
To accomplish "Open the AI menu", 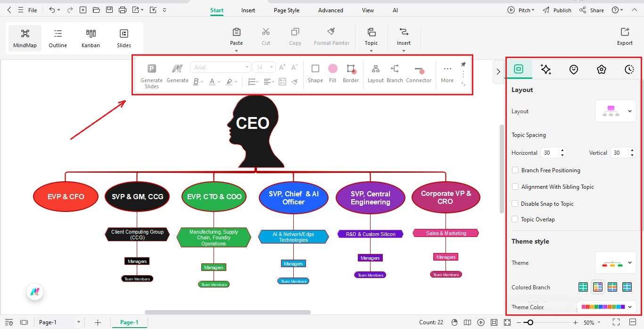I will (395, 10).
